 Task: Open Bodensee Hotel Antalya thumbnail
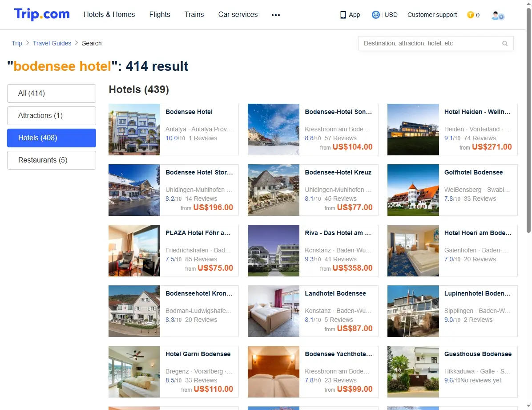click(134, 130)
